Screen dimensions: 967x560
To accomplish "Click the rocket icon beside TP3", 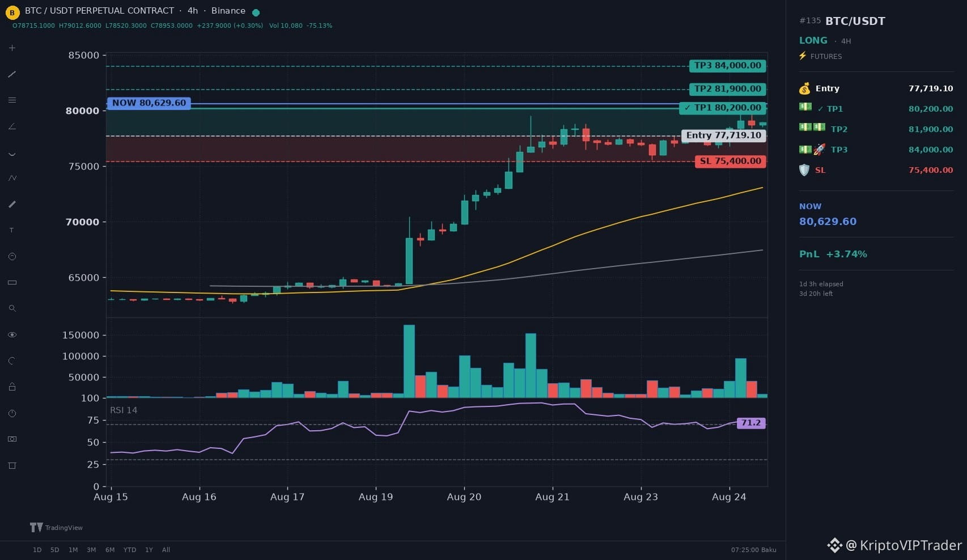I will (x=819, y=150).
